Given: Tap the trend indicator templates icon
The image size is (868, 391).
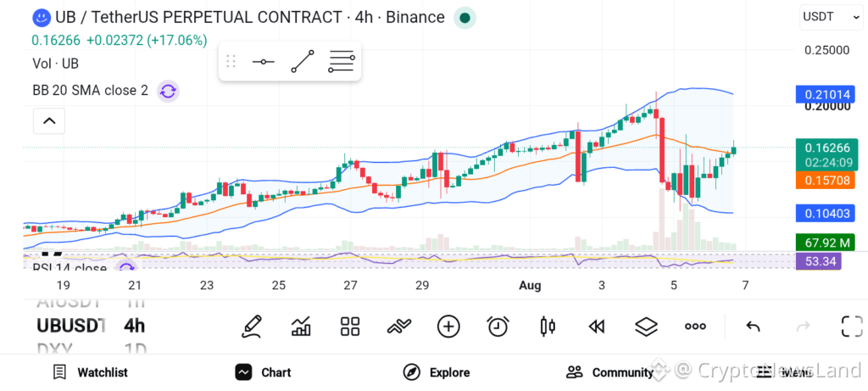Looking at the screenshot, I should (399, 327).
